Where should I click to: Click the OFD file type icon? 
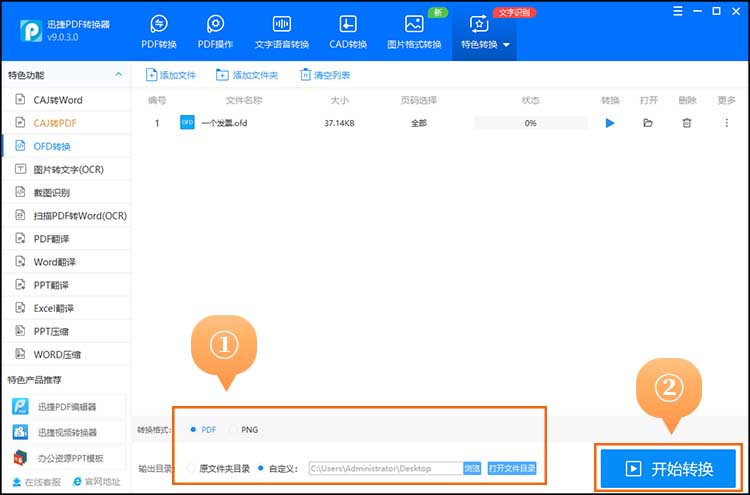point(187,123)
